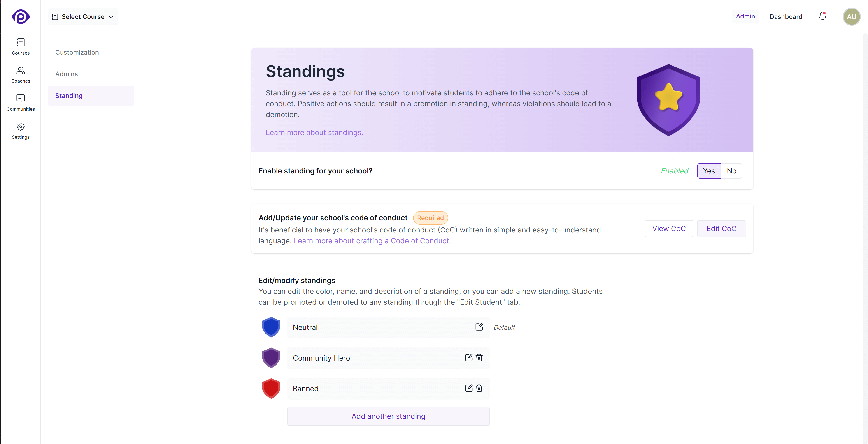Viewport: 868px width, 444px height.
Task: Edit the Neutral default standing
Action: (x=479, y=327)
